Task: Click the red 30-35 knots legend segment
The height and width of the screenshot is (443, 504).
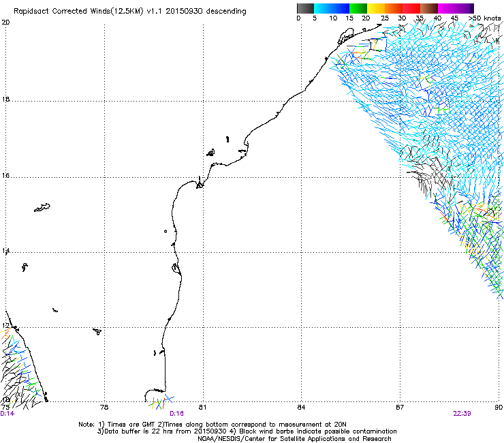Action: pyautogui.click(x=411, y=8)
